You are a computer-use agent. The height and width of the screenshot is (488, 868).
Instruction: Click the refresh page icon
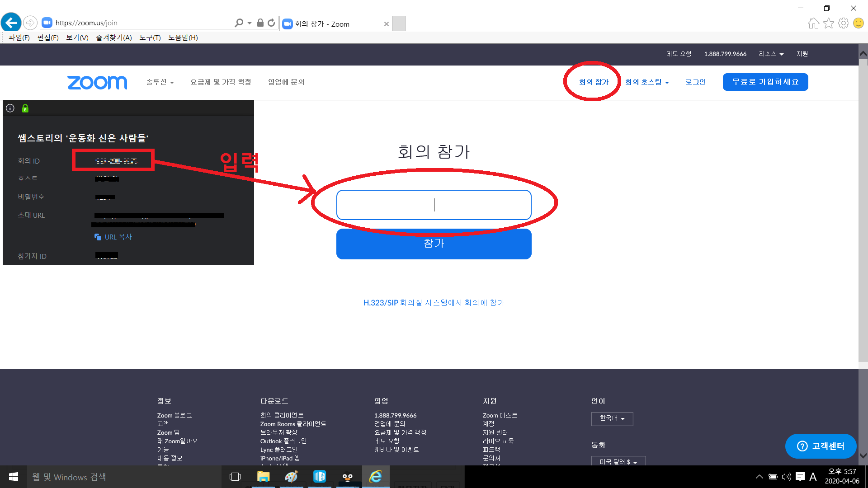[271, 23]
